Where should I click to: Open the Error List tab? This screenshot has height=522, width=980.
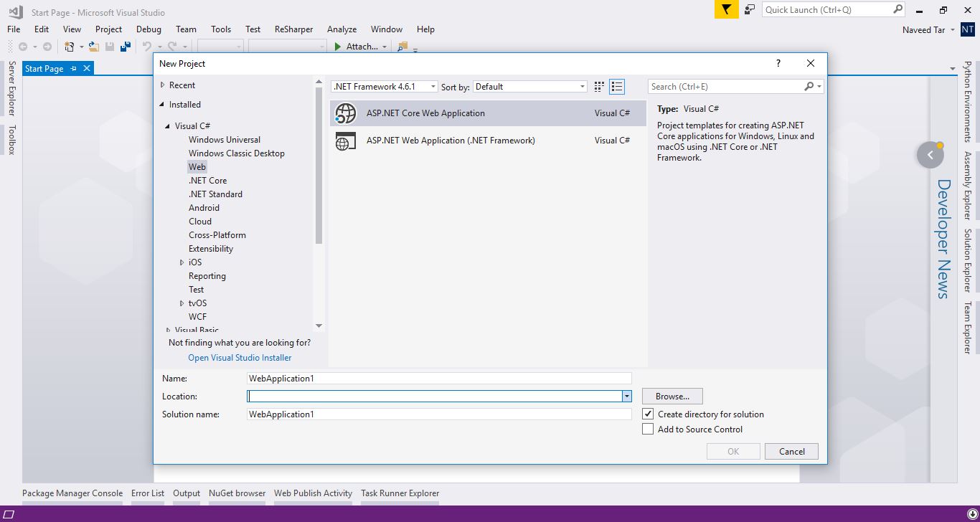pos(148,493)
